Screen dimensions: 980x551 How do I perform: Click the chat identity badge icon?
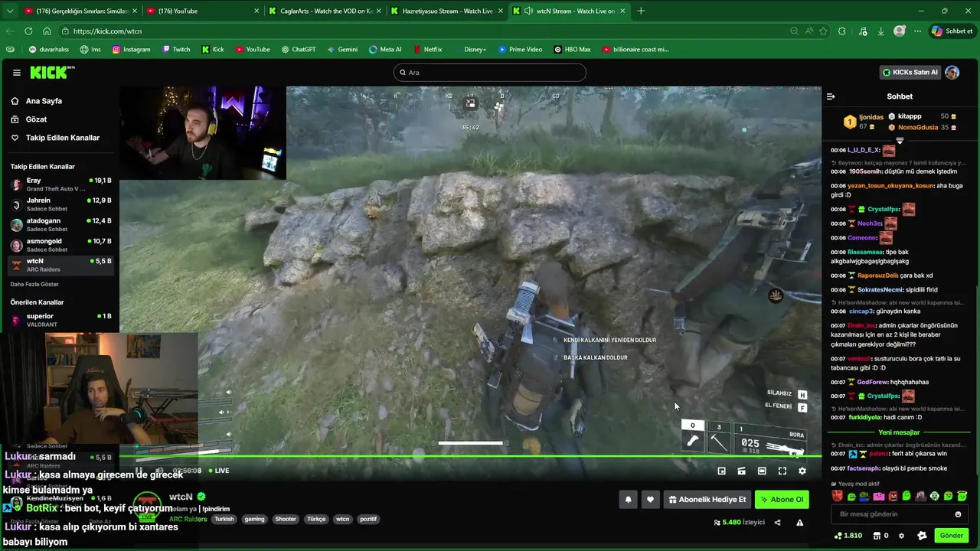(x=922, y=536)
